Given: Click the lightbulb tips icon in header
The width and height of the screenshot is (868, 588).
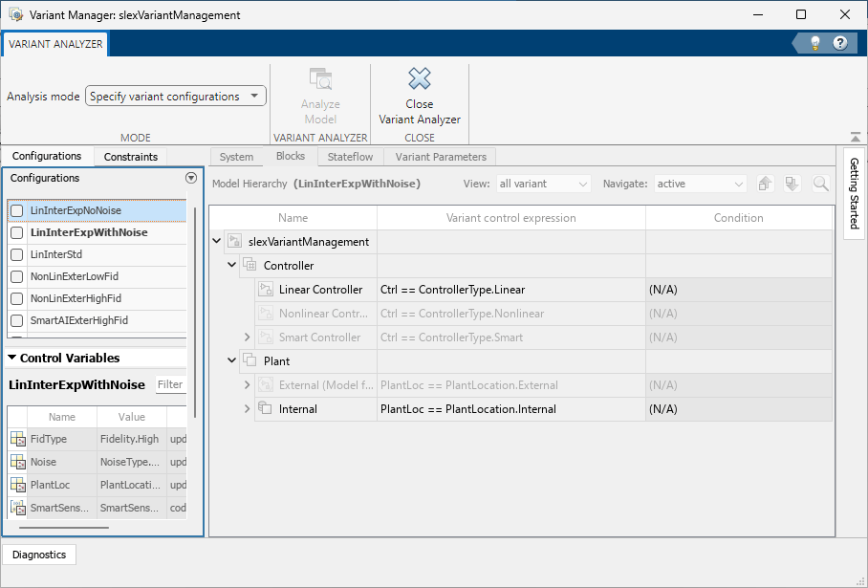Looking at the screenshot, I should [x=814, y=43].
